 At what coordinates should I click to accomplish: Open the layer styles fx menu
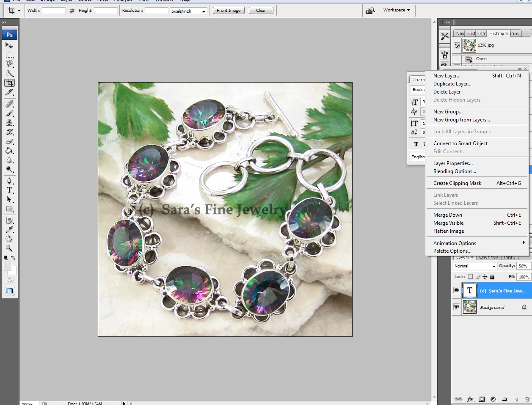coord(470,399)
